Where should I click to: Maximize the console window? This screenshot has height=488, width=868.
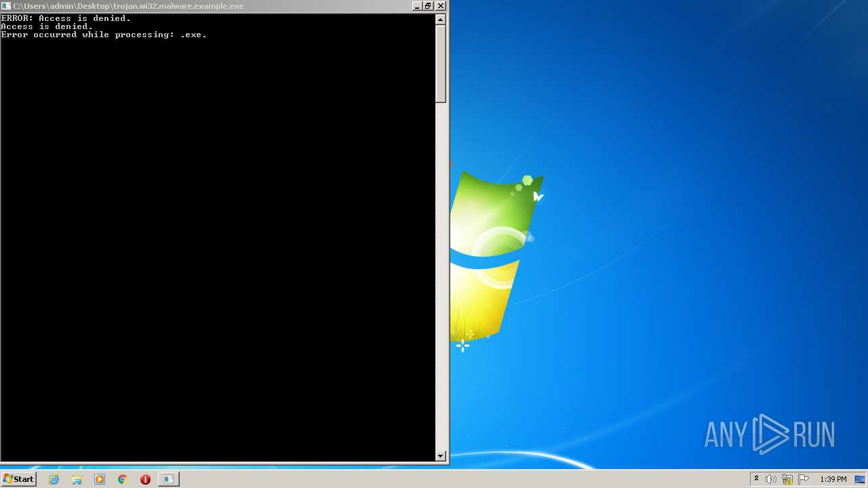[x=428, y=5]
